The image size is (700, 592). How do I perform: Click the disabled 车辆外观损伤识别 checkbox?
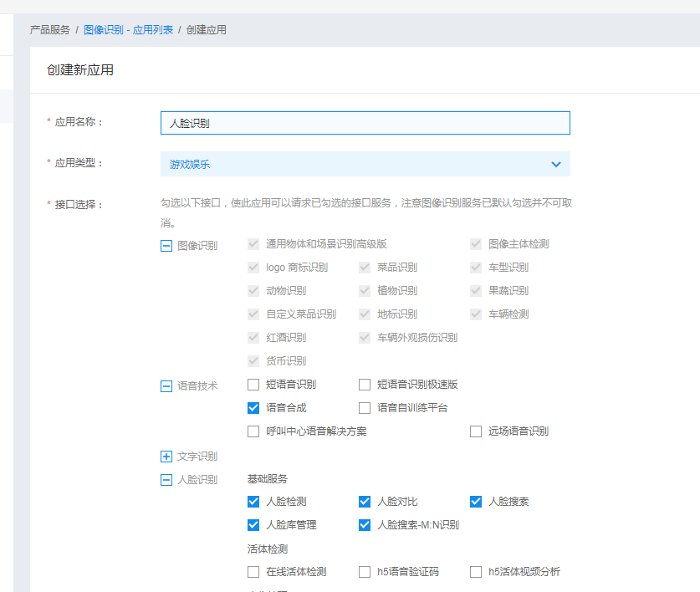click(x=365, y=338)
